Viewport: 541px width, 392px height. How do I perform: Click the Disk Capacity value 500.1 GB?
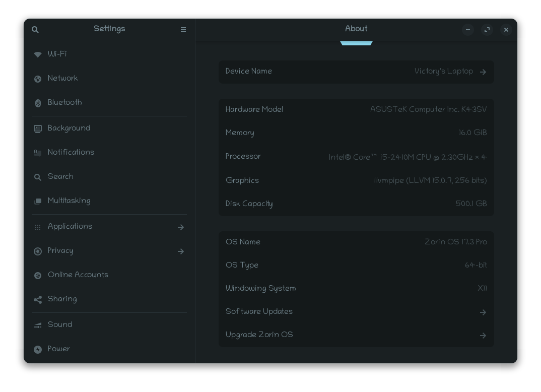tap(471, 204)
